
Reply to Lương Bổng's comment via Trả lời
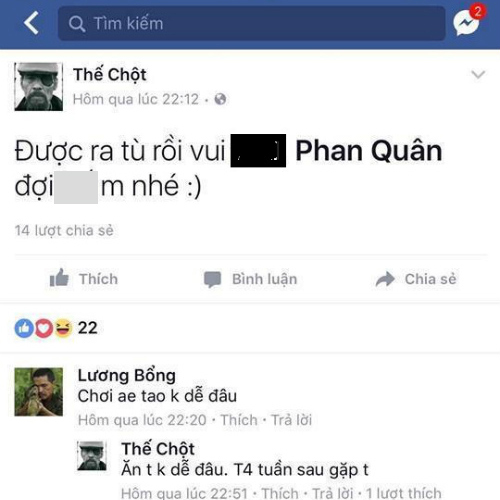tap(291, 420)
